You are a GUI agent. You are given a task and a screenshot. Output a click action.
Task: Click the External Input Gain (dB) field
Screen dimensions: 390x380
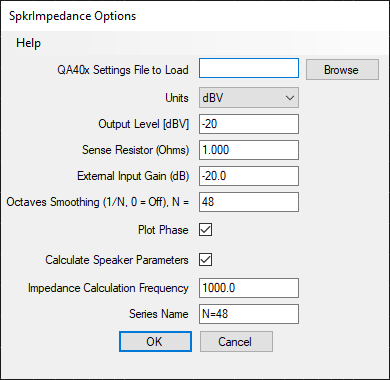249,176
